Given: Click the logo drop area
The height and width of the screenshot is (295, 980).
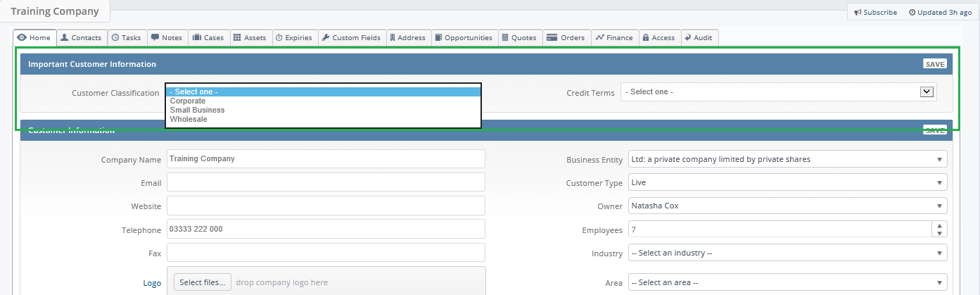Looking at the screenshot, I should 326,281.
